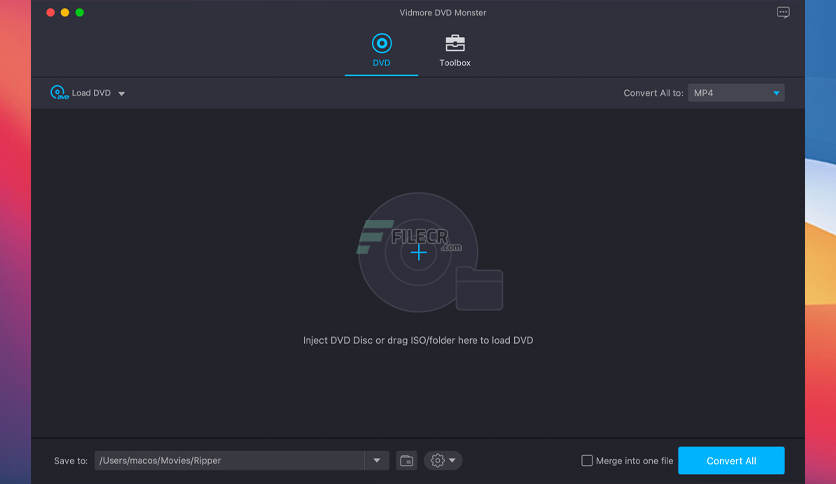Open the output folder icon
Image resolution: width=836 pixels, height=484 pixels.
406,461
